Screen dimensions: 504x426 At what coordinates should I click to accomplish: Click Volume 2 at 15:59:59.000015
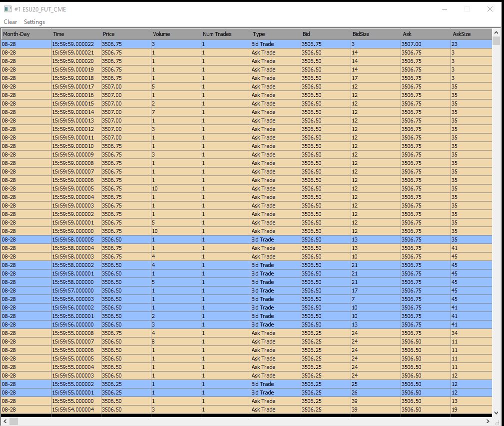click(176, 103)
